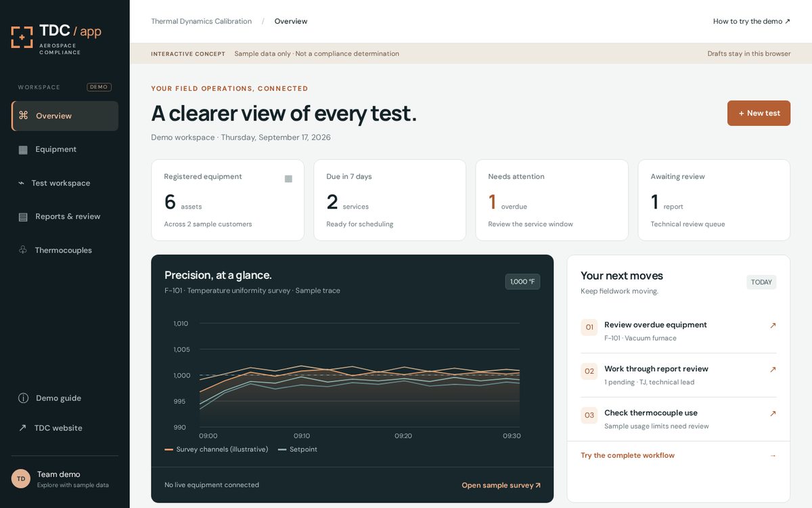This screenshot has width=812, height=508.
Task: Open the Due in 7 days card
Action: 390,200
